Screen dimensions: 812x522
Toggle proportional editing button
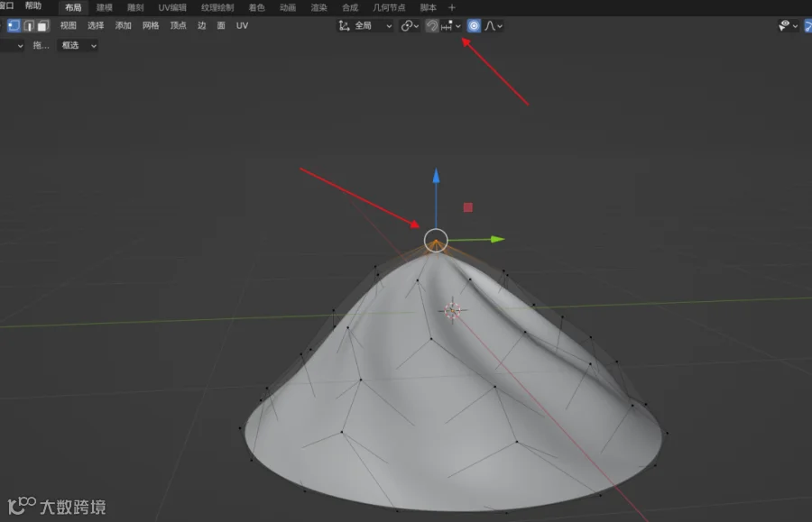pyautogui.click(x=474, y=26)
